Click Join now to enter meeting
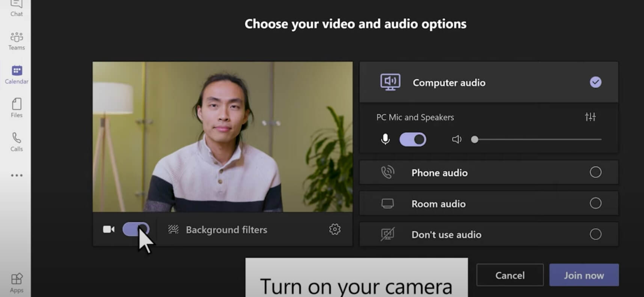 point(584,275)
